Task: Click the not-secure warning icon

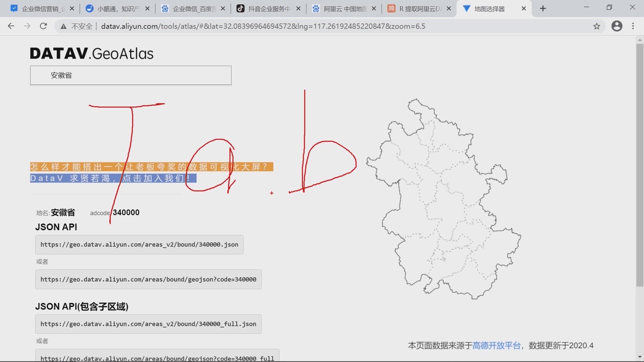Action: (x=63, y=26)
